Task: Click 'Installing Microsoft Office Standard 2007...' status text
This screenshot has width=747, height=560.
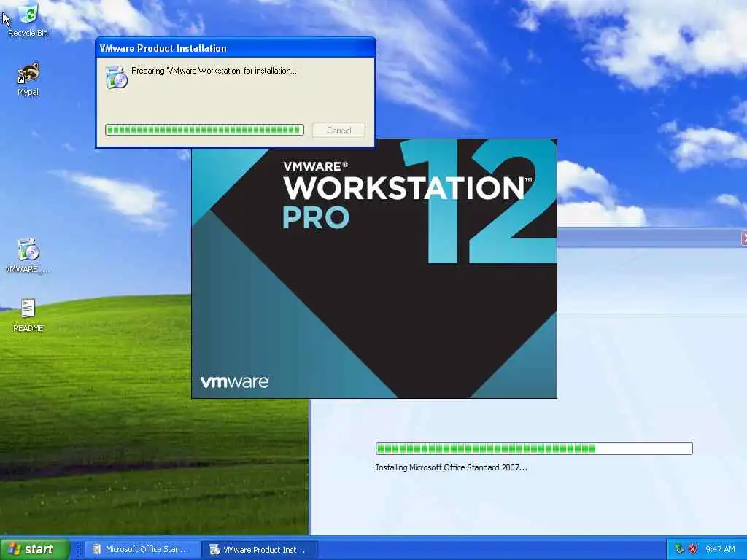Action: pyautogui.click(x=451, y=467)
